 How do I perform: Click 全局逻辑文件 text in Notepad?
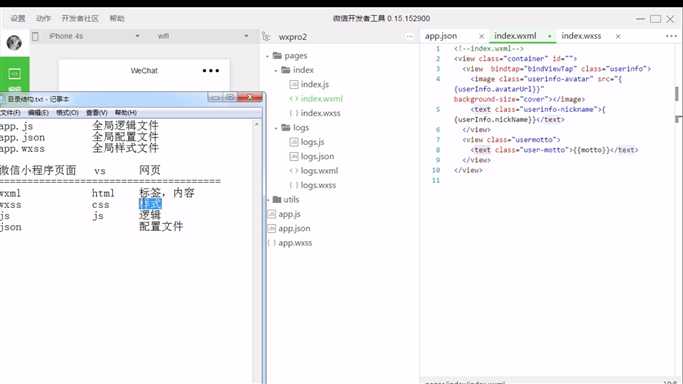125,126
